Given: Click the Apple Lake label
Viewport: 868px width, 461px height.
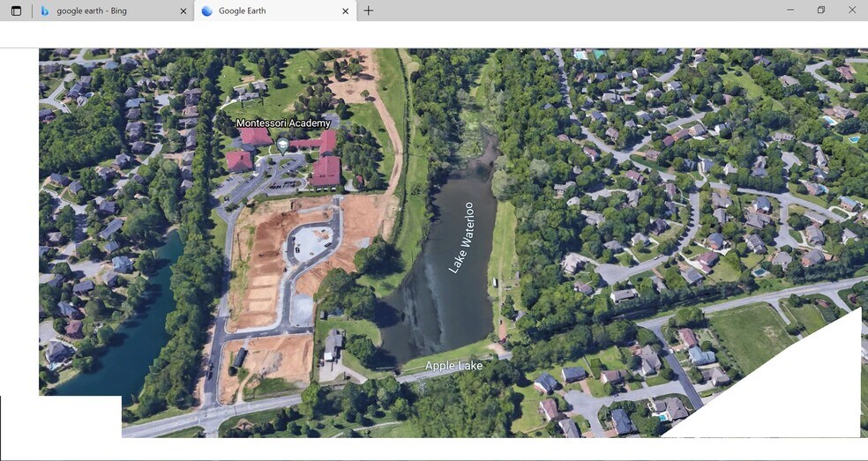Looking at the screenshot, I should (x=453, y=366).
